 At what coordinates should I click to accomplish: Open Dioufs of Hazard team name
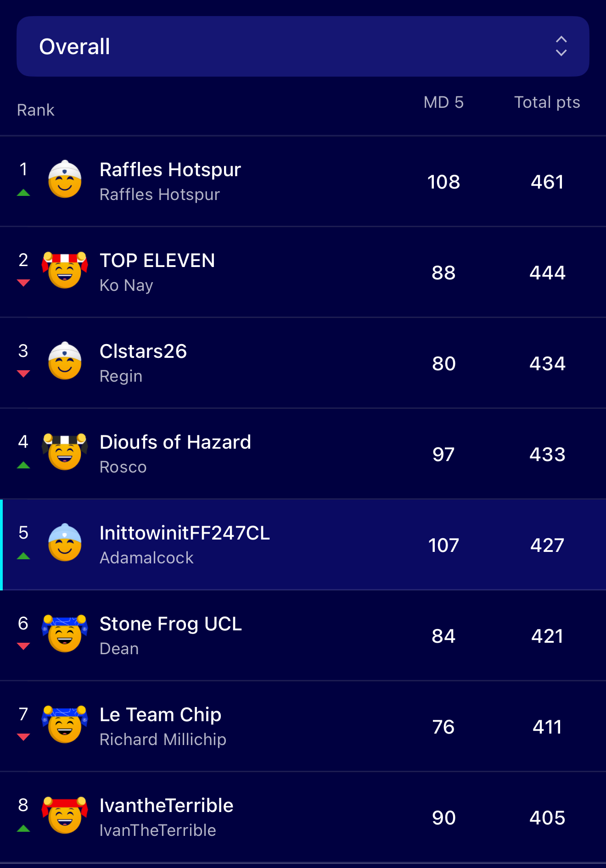pyautogui.click(x=175, y=442)
